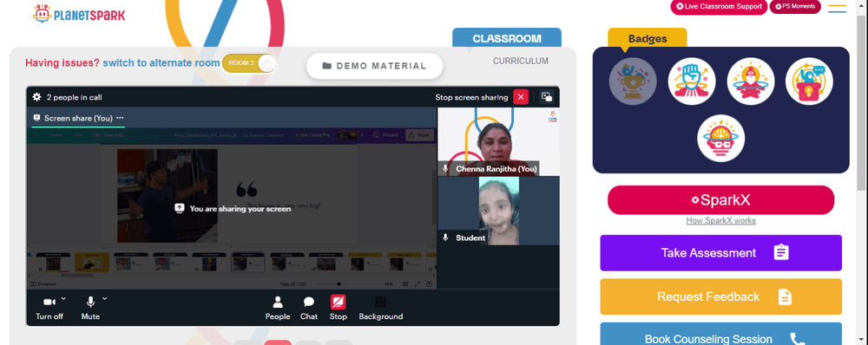868x345 pixels.
Task: Open How SparkX works link
Action: [x=720, y=220]
